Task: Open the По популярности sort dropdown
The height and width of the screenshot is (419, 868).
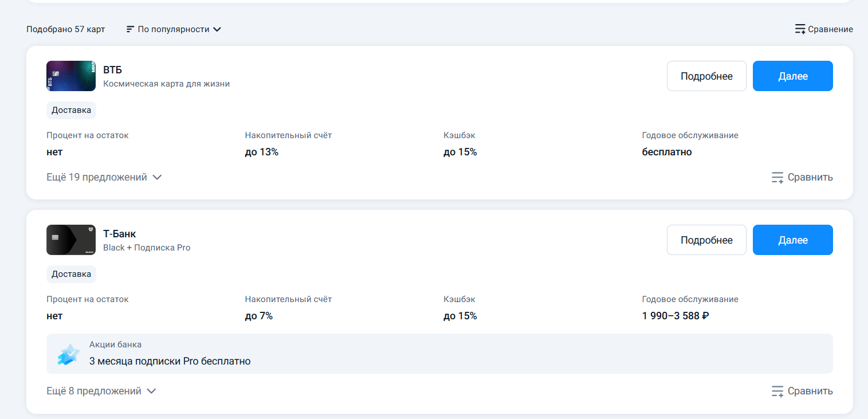Action: (174, 29)
